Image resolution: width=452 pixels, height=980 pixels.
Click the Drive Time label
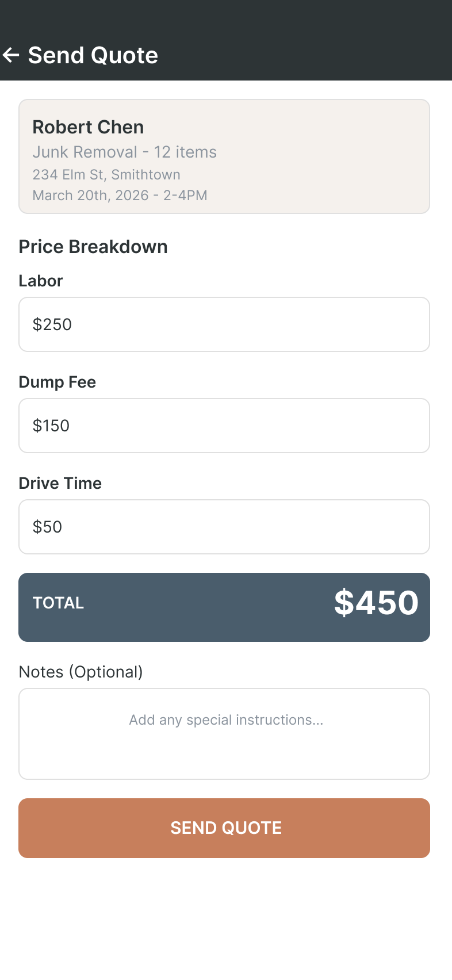pos(60,483)
